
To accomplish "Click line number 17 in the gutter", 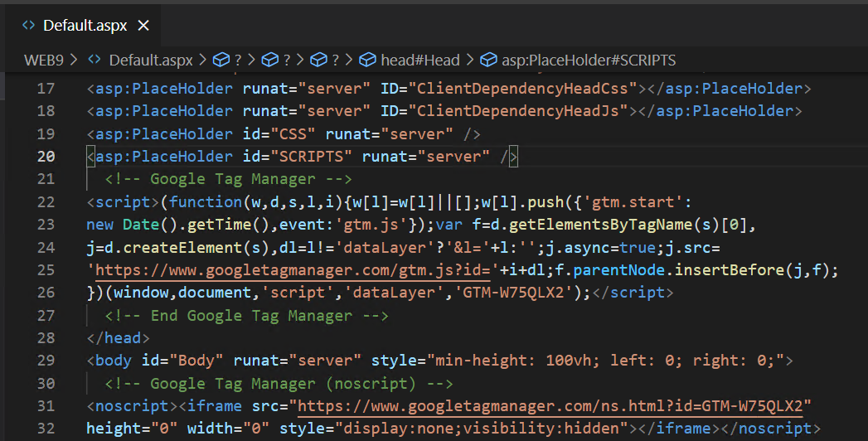I will click(46, 89).
